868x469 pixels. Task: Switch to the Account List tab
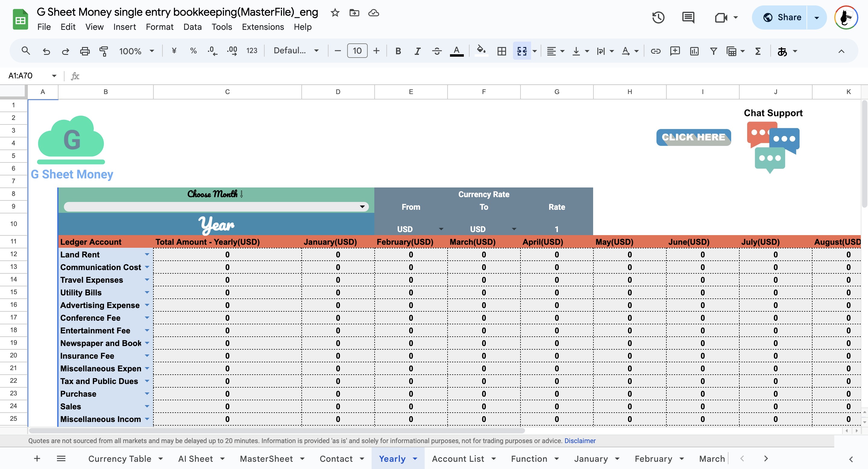point(458,458)
